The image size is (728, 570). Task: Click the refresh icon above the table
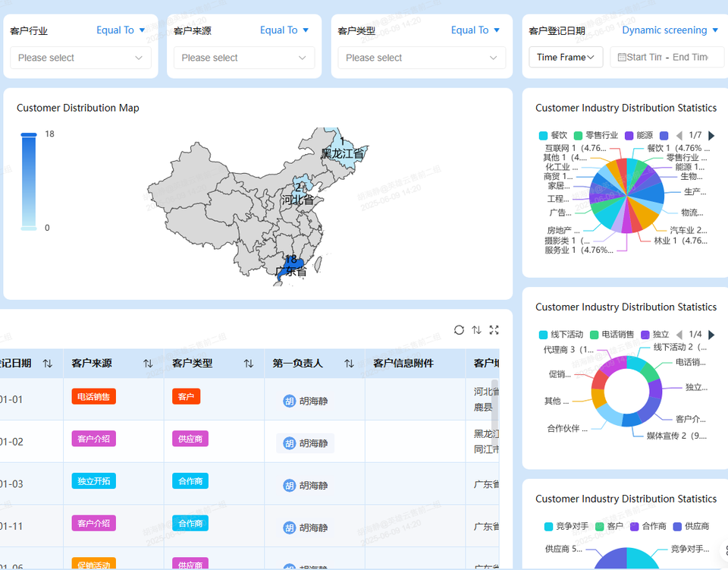[x=459, y=330]
